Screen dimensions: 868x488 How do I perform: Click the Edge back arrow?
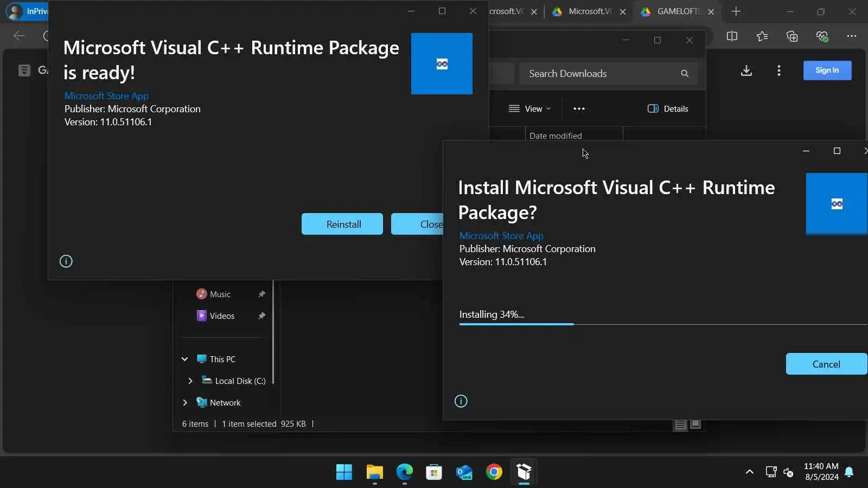pos(19,36)
